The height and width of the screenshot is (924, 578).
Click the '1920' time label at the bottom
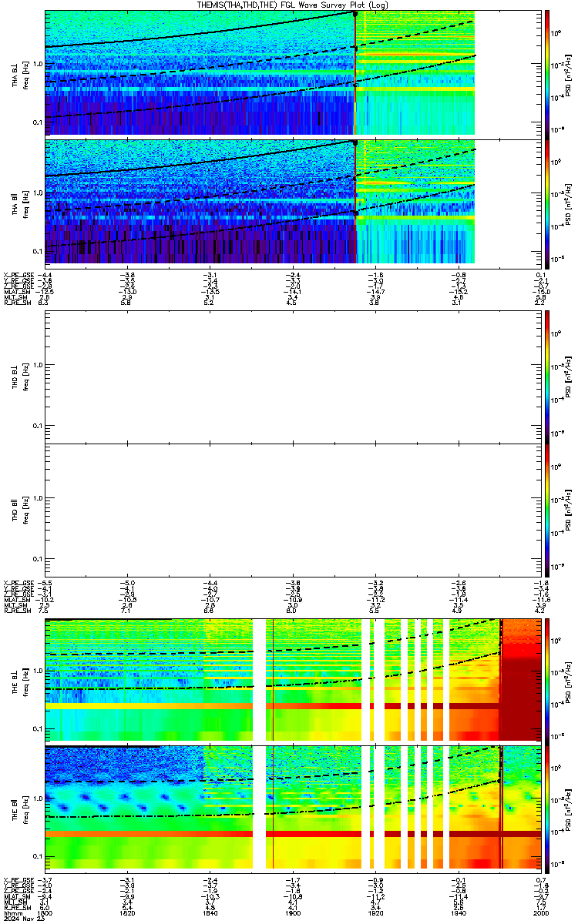375,913
